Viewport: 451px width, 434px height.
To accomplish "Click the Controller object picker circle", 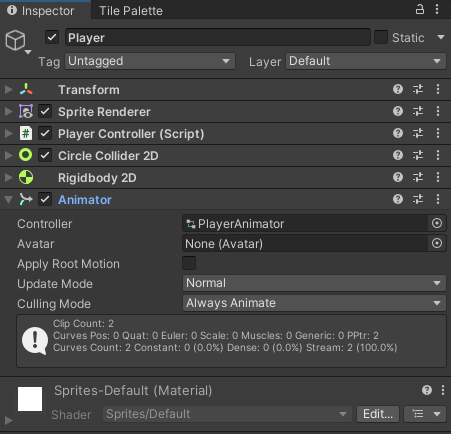I will (x=437, y=223).
